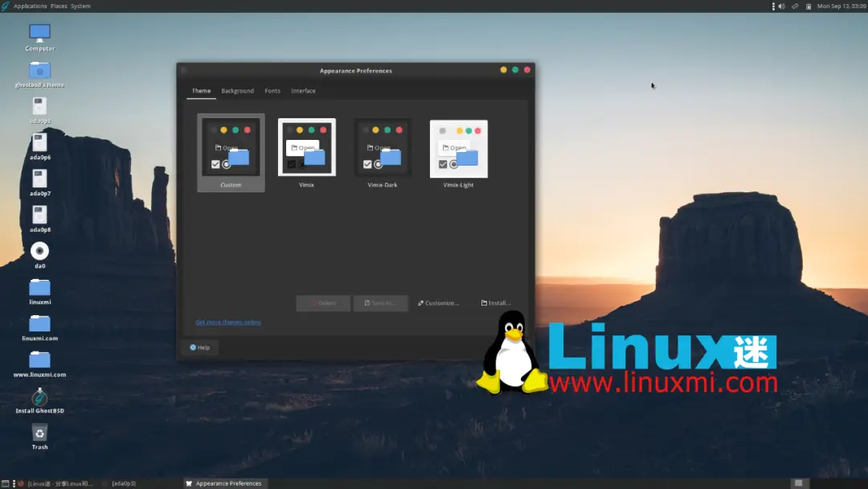Follow the Get more themes online link
Viewport: 868px width, 489px height.
228,323
